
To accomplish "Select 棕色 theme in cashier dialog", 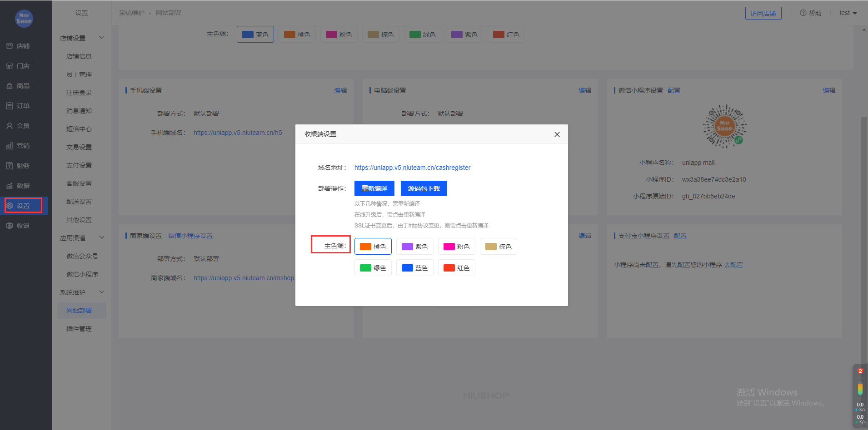I will [499, 247].
